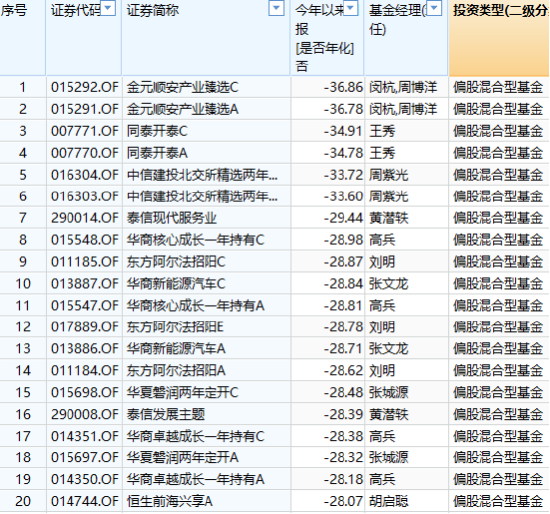Select code cell 290008.OF
The height and width of the screenshot is (514, 550).
[85, 414]
